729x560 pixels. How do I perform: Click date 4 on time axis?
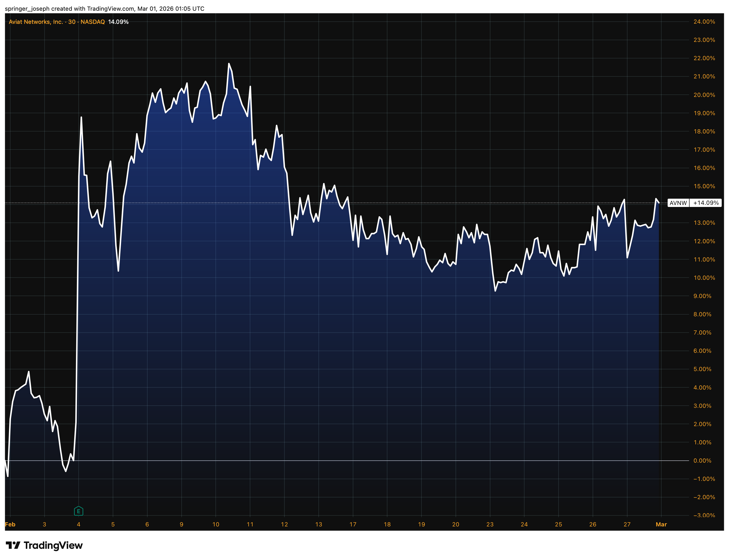click(x=79, y=524)
